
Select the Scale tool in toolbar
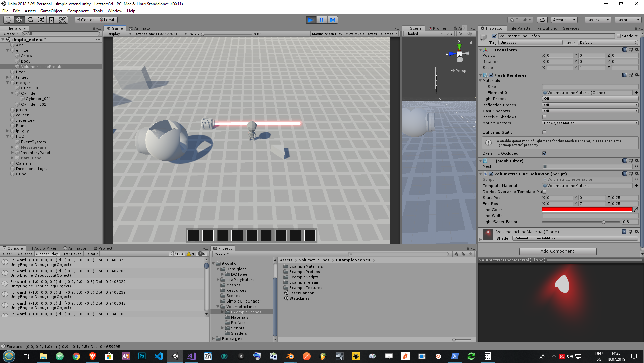click(x=41, y=20)
